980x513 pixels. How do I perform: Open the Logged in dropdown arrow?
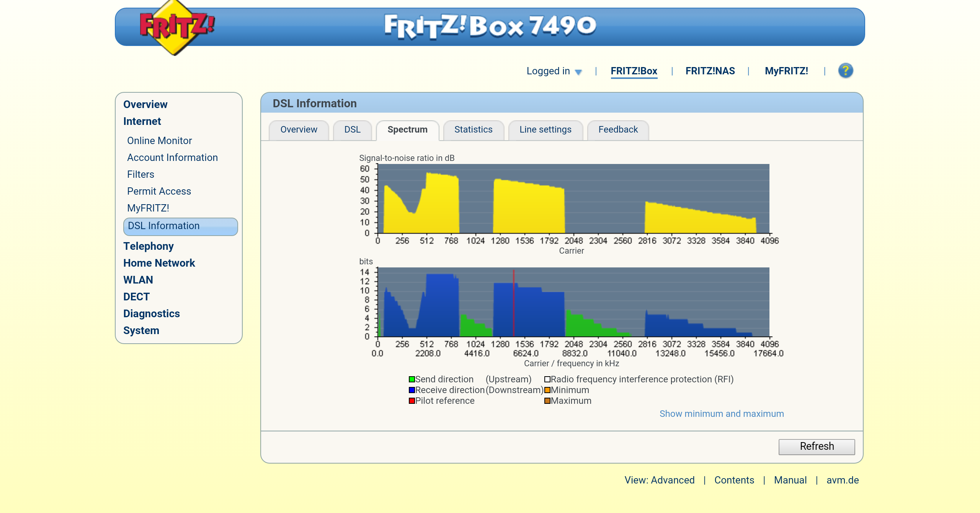(x=578, y=72)
